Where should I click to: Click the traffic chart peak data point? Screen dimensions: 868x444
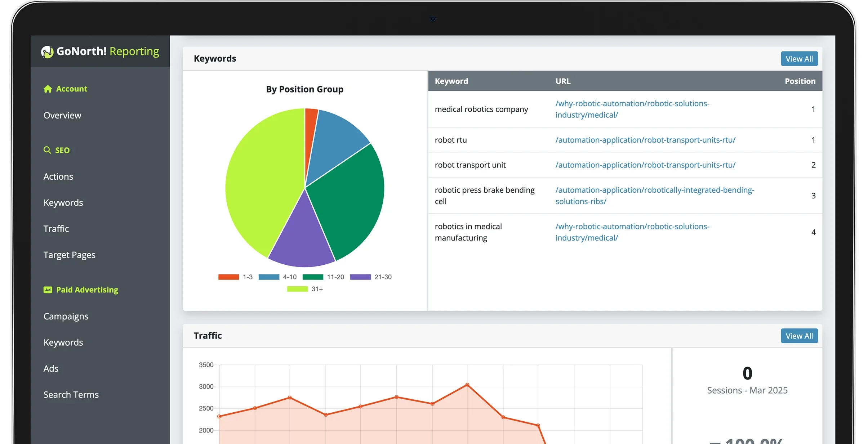[x=467, y=385]
